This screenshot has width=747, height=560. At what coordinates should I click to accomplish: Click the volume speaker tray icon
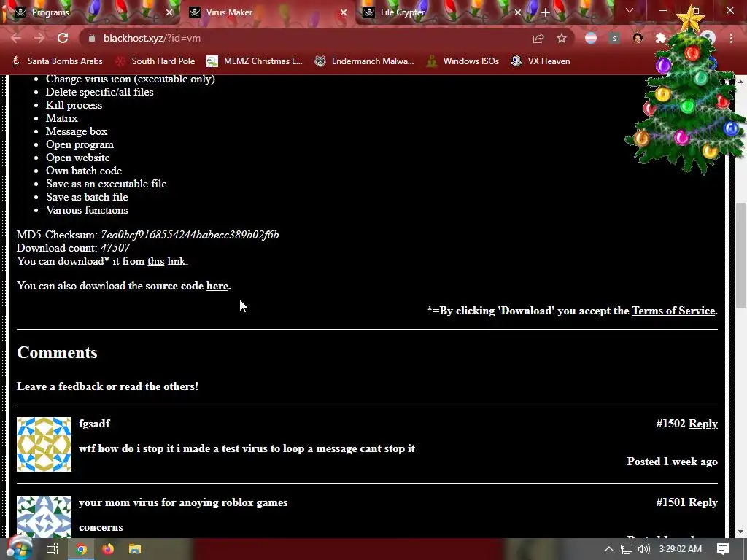coord(643,549)
